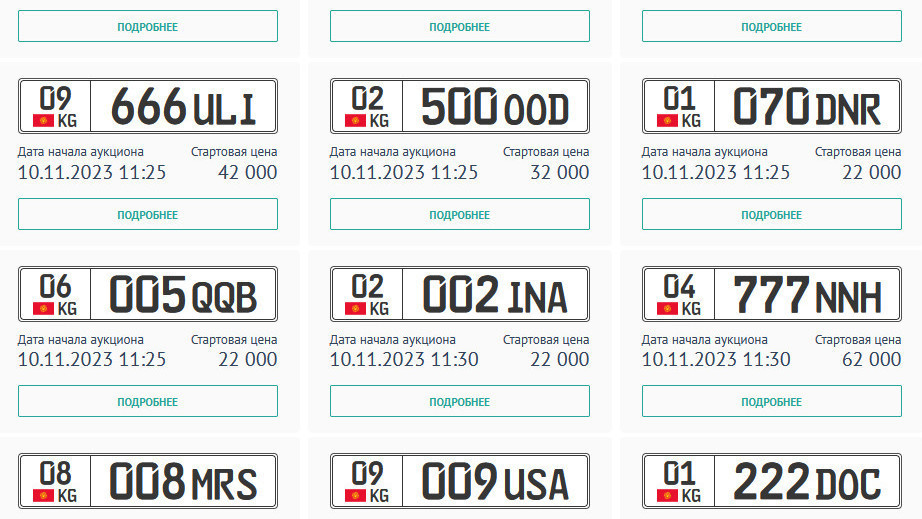922x519 pixels.
Task: Click the flag icon on plate 070 DNR
Action: pyautogui.click(x=667, y=120)
